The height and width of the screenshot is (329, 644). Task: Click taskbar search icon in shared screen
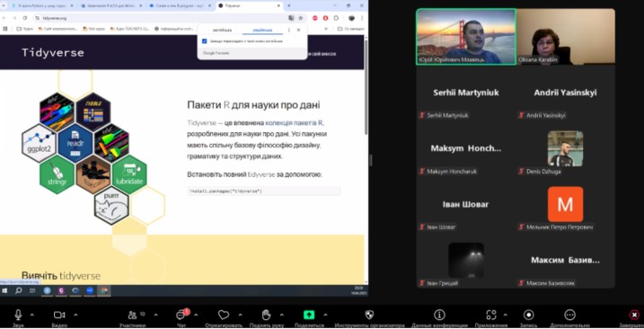19,290
